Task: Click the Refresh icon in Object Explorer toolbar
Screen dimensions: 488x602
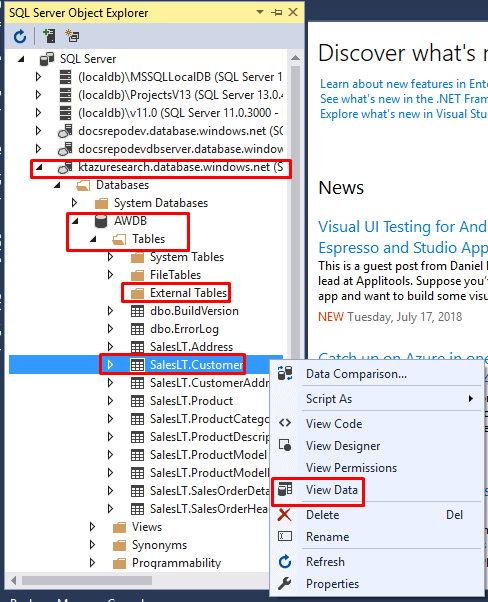Action: click(x=20, y=36)
